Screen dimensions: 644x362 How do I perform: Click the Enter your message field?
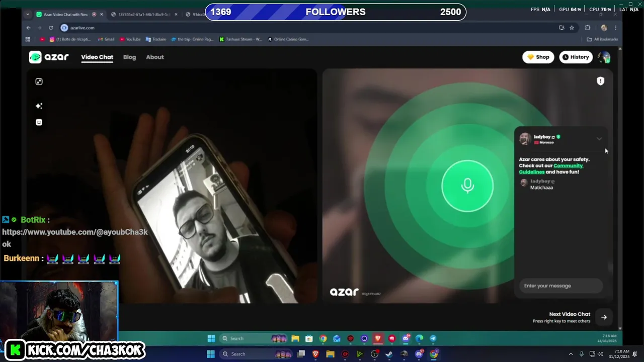(x=561, y=286)
